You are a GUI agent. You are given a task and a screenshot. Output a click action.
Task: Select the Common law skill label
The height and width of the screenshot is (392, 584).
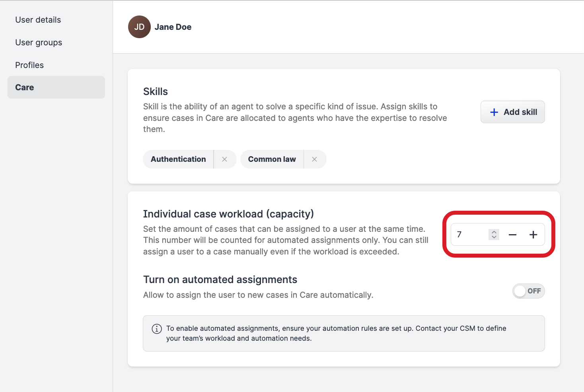(272, 159)
